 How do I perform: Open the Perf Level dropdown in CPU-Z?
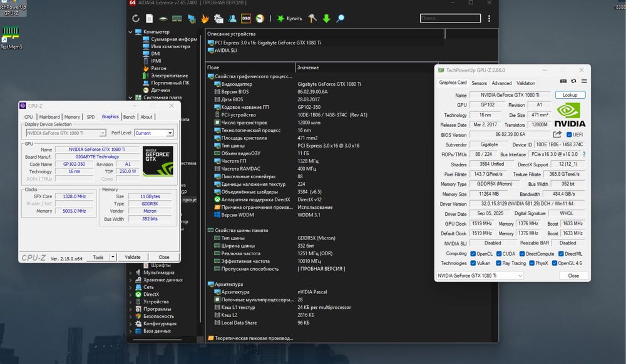(x=154, y=133)
